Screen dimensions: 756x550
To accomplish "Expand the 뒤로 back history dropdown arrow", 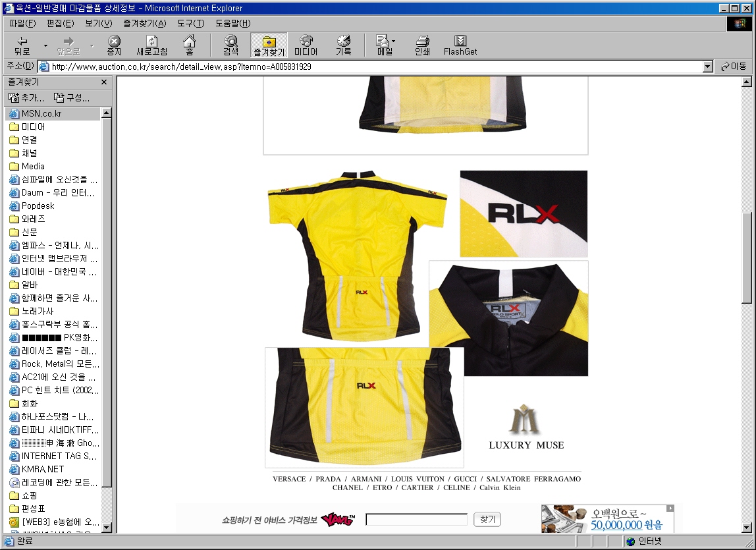I will click(x=46, y=46).
